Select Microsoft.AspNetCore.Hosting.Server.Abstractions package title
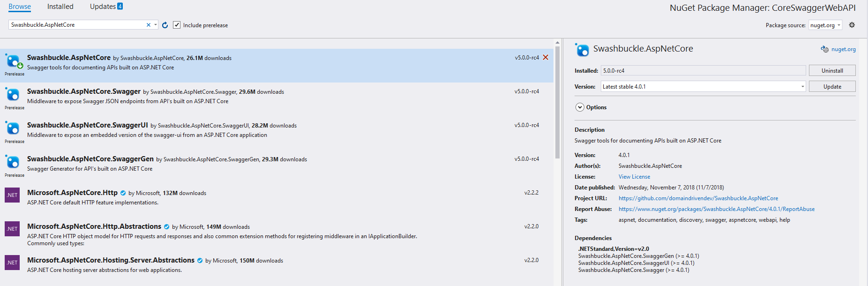The height and width of the screenshot is (286, 868). [111, 260]
